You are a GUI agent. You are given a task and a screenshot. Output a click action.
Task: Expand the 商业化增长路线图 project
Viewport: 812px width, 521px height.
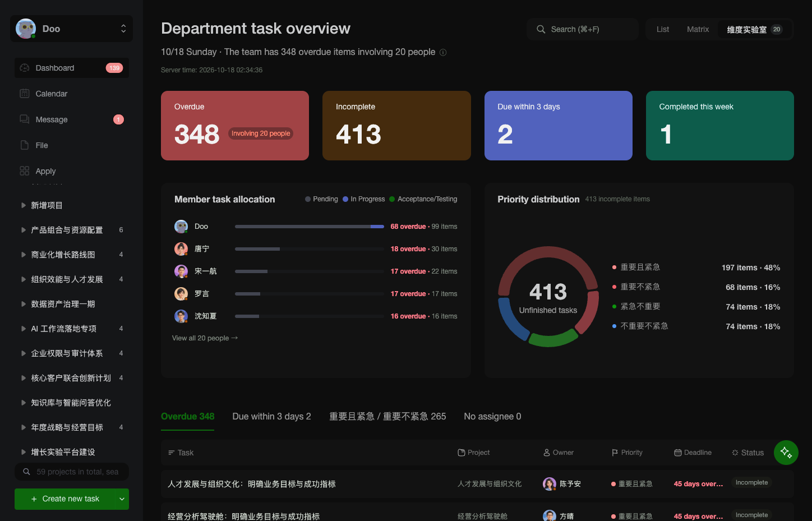[24, 255]
